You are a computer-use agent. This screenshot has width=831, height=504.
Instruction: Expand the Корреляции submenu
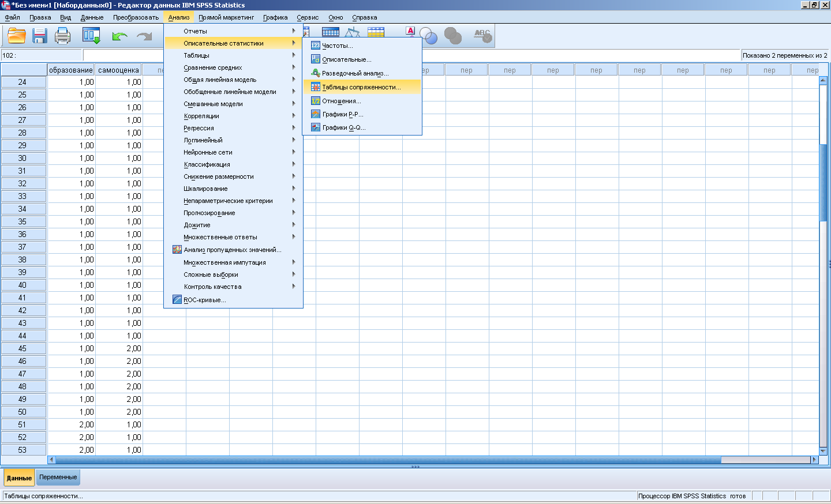[233, 116]
